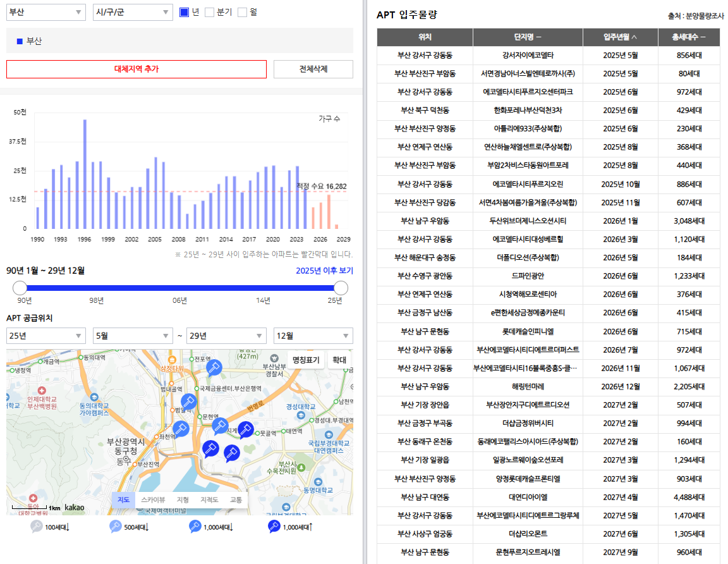Select the 문현푸르지오트레시엘 table cell
Screen dimensions: 728x564
tap(528, 553)
